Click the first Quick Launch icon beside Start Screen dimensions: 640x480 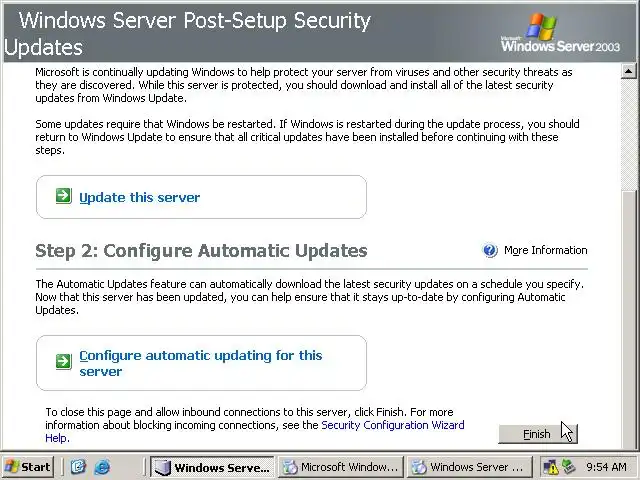77,467
